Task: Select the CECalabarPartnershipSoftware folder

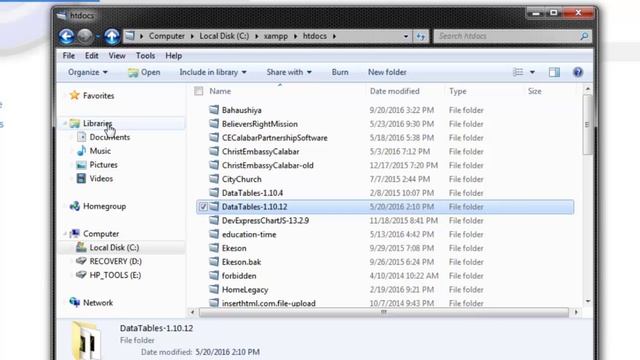Action: (x=275, y=138)
